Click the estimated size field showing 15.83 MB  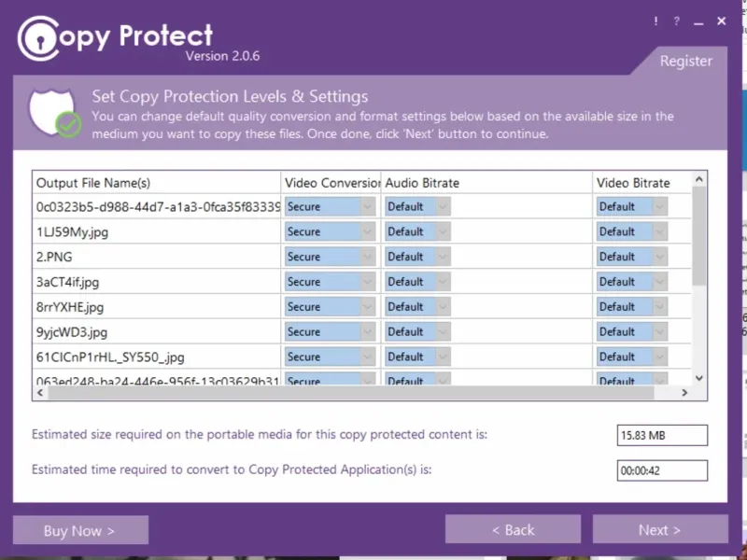pos(661,436)
